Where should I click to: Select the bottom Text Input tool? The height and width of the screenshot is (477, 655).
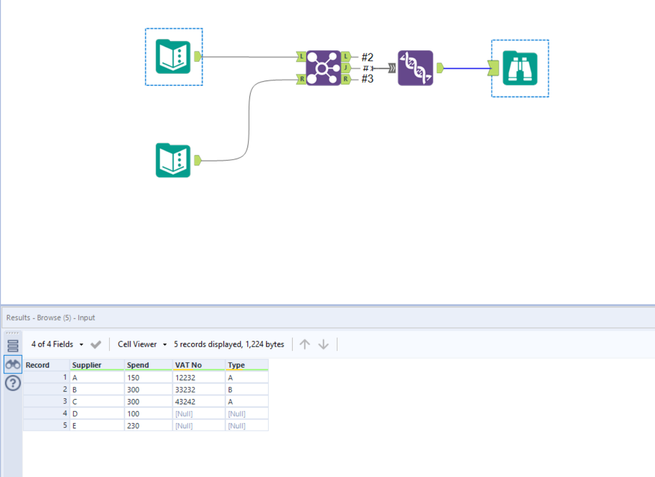173,160
